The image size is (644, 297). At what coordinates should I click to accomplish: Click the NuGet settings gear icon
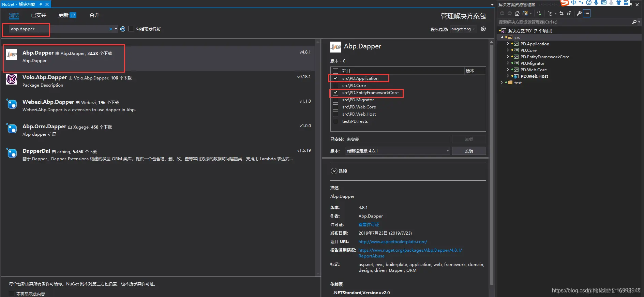click(483, 29)
